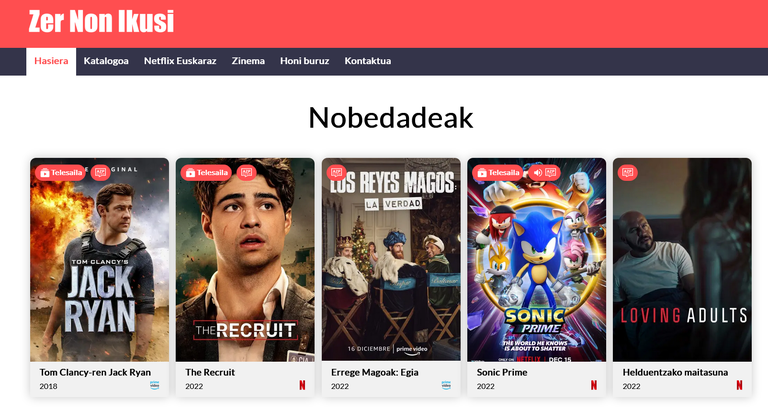Click the subtitle icon on Los Reyes Magos poster
The height and width of the screenshot is (410, 768).
[336, 172]
